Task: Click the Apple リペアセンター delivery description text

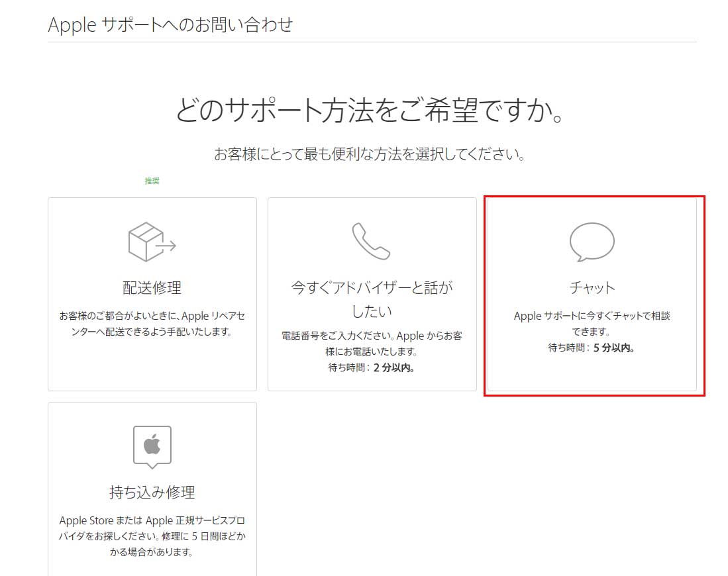Action: [152, 324]
